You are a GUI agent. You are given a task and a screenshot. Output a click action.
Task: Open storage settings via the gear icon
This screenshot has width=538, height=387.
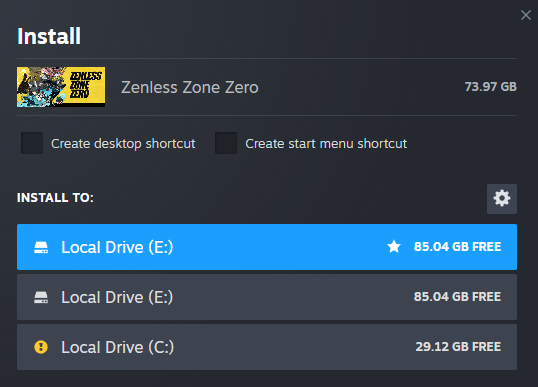tap(502, 199)
